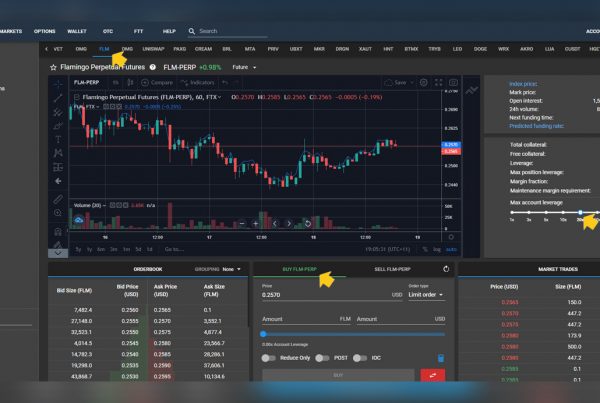The height and width of the screenshot is (403, 600).
Task: Toggle the magnet mode icon
Action: [x=58, y=232]
